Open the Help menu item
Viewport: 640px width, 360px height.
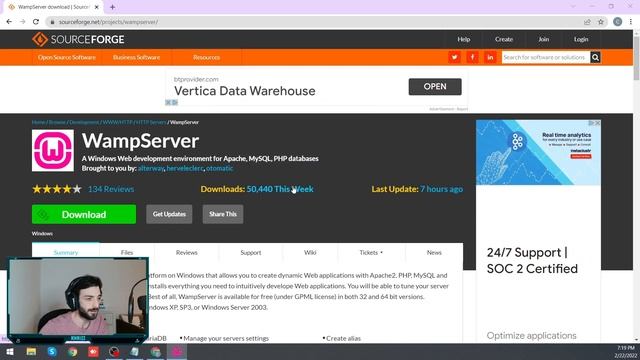tap(464, 39)
